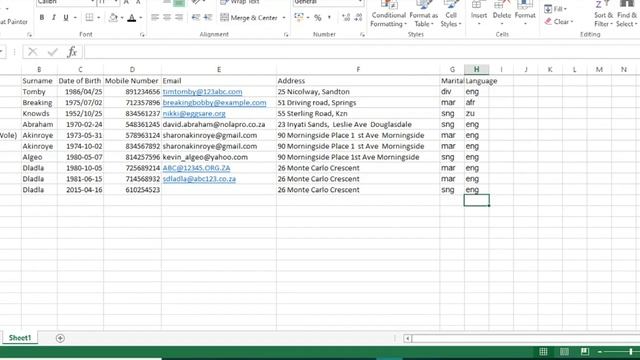Select cell containing 1986/04/25
The height and width of the screenshot is (360, 640).
80,92
